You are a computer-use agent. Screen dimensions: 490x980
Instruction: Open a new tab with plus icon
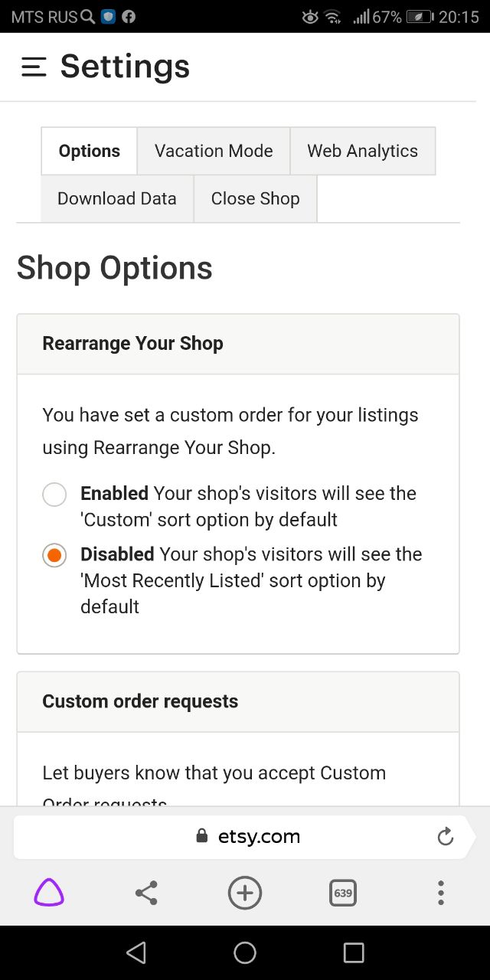pos(245,893)
